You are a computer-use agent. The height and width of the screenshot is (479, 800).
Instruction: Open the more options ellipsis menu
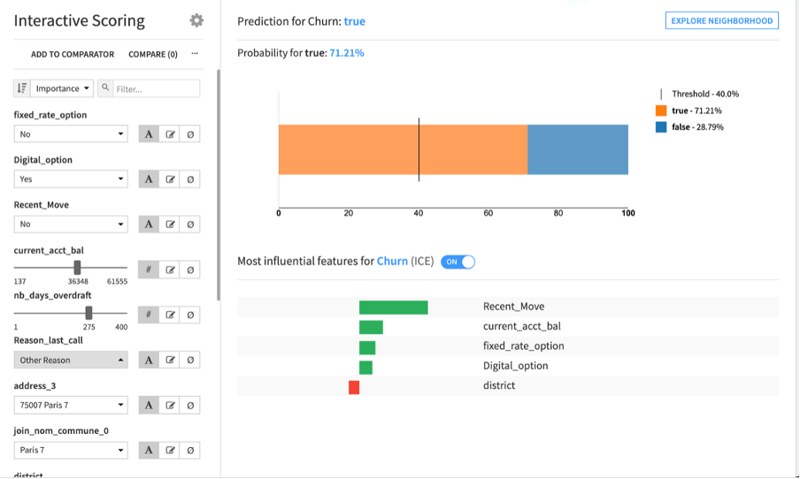[194, 54]
